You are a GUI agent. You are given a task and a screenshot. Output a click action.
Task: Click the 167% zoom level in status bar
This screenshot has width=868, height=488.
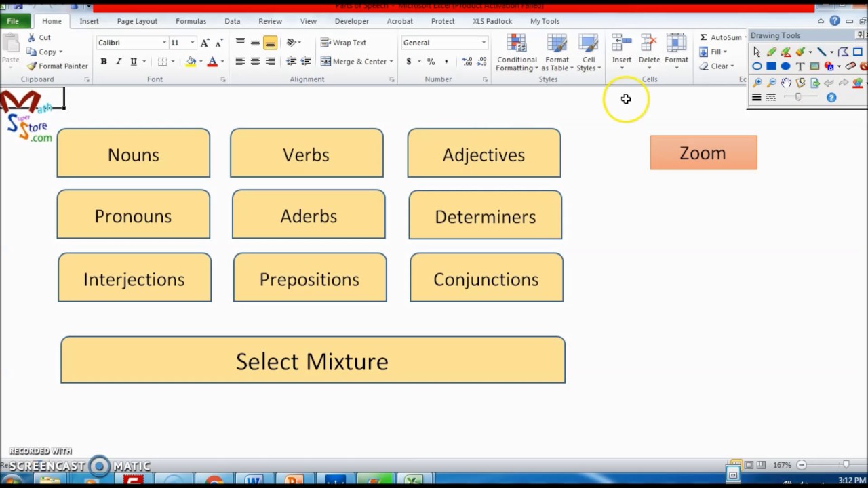coord(782,465)
